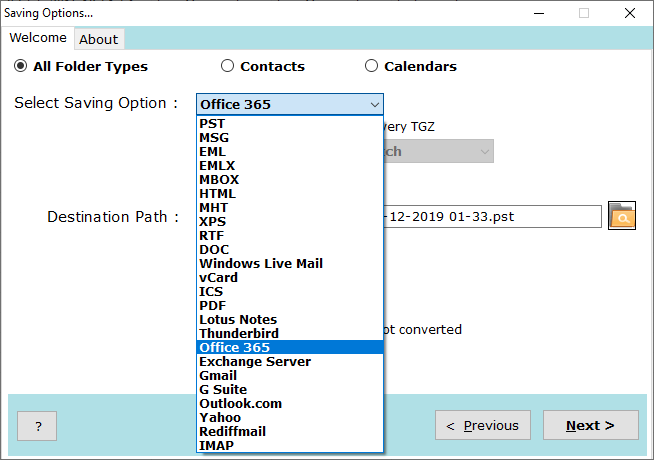Pick HTML in the dropdown list

coord(290,194)
